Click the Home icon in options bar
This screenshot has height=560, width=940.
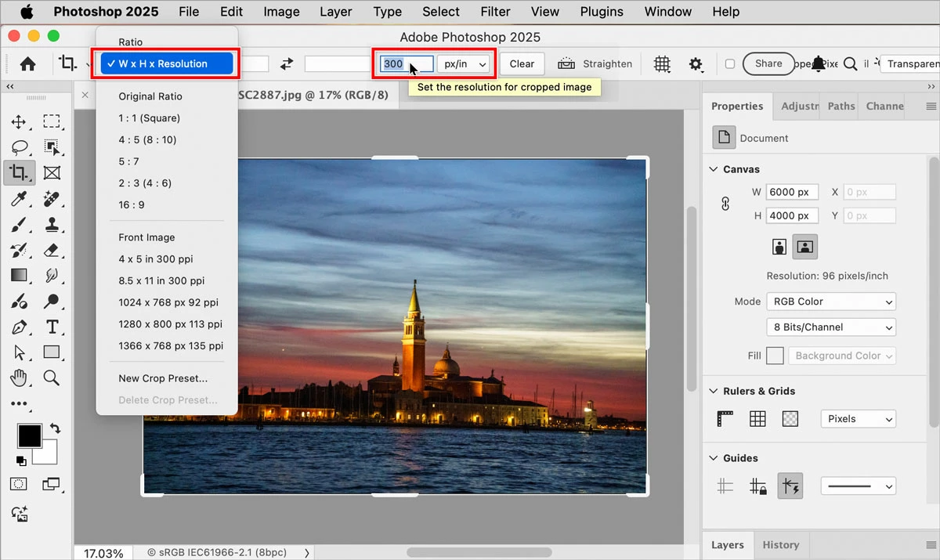[x=27, y=64]
